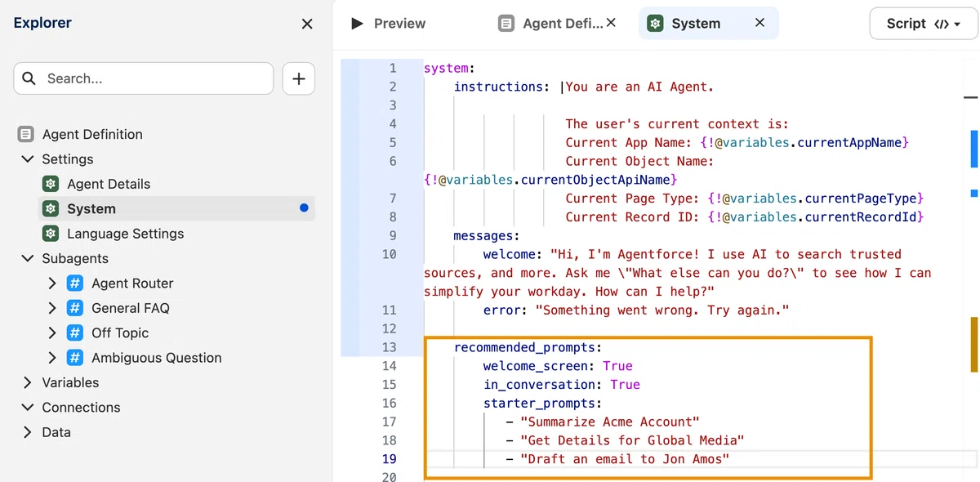Expand the Agent Router subagent

coord(52,283)
